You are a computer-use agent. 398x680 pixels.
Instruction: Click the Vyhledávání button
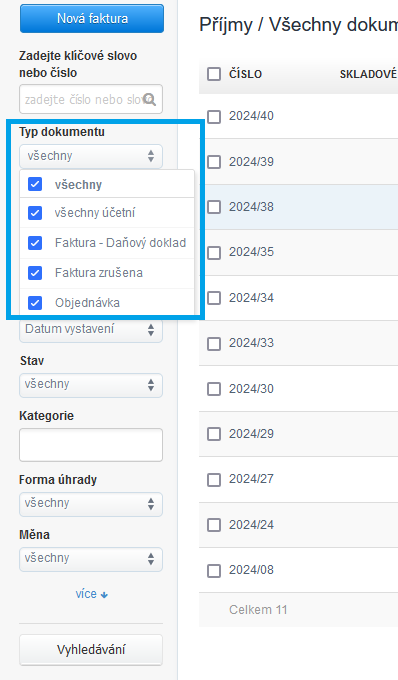tap(91, 650)
